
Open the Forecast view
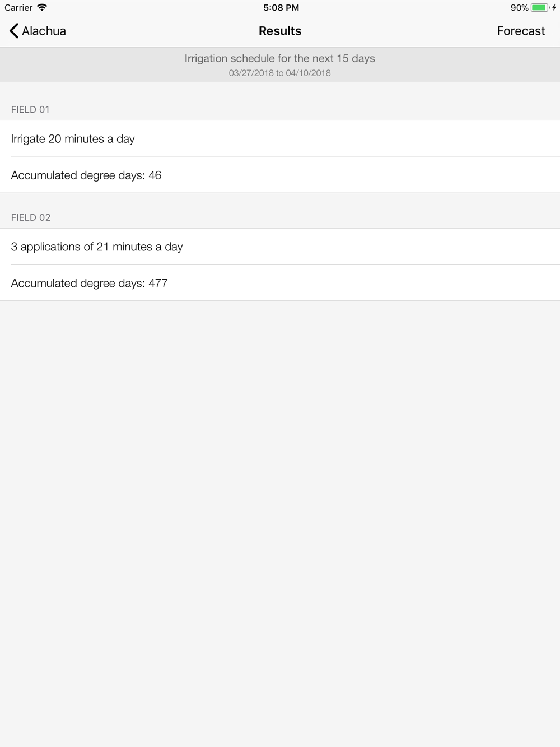[x=521, y=31]
